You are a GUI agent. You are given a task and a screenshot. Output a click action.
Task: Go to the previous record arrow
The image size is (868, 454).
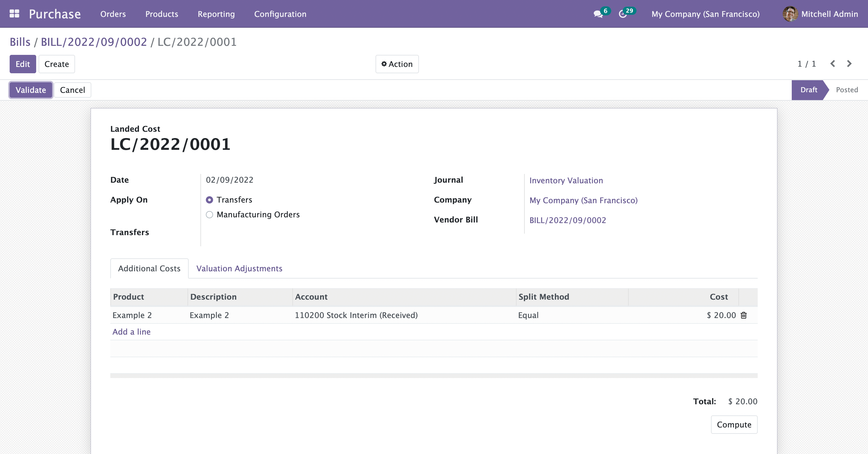coord(833,64)
